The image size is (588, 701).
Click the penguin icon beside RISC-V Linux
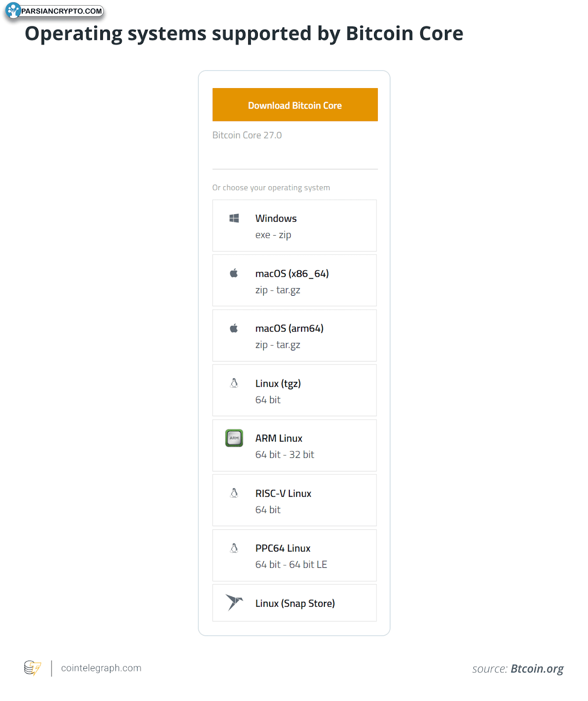coord(234,493)
